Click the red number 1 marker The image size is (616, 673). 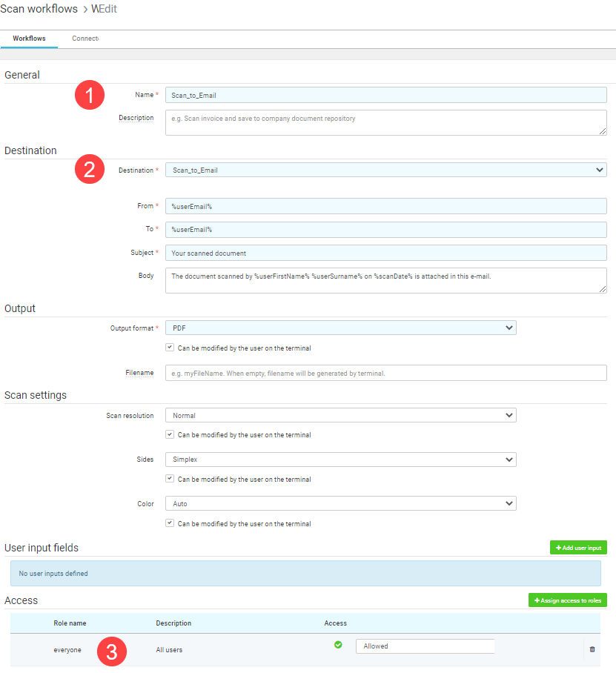click(x=89, y=95)
